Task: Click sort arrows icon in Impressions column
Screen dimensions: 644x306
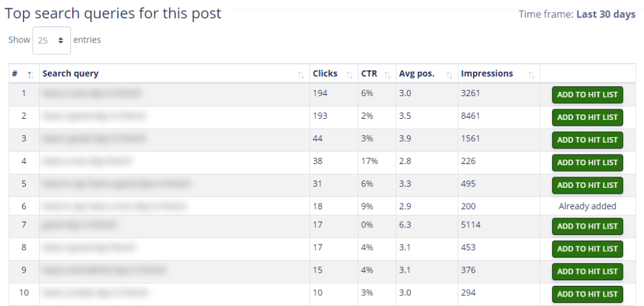Action: [x=531, y=75]
